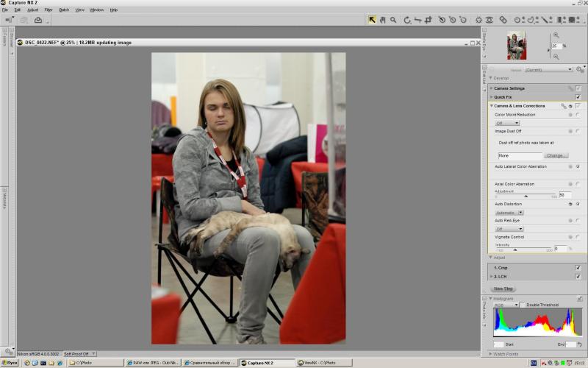Click the print/output icon in left toolbar
This screenshot has width=588, height=368.
click(38, 20)
